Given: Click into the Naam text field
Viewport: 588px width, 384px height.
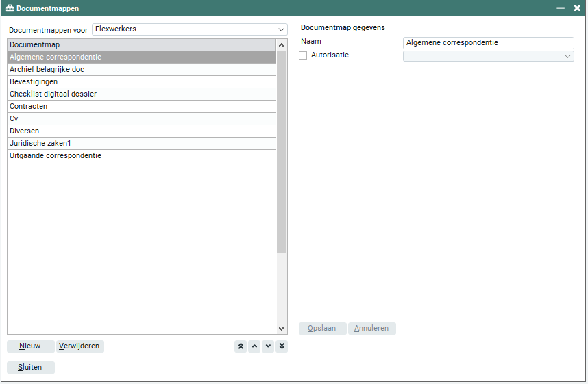Looking at the screenshot, I should tap(488, 43).
